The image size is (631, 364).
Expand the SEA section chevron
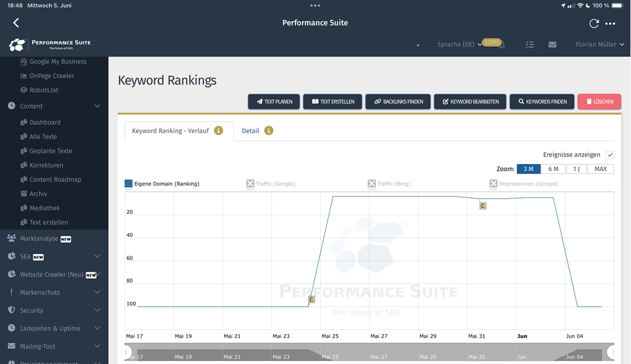97,256
